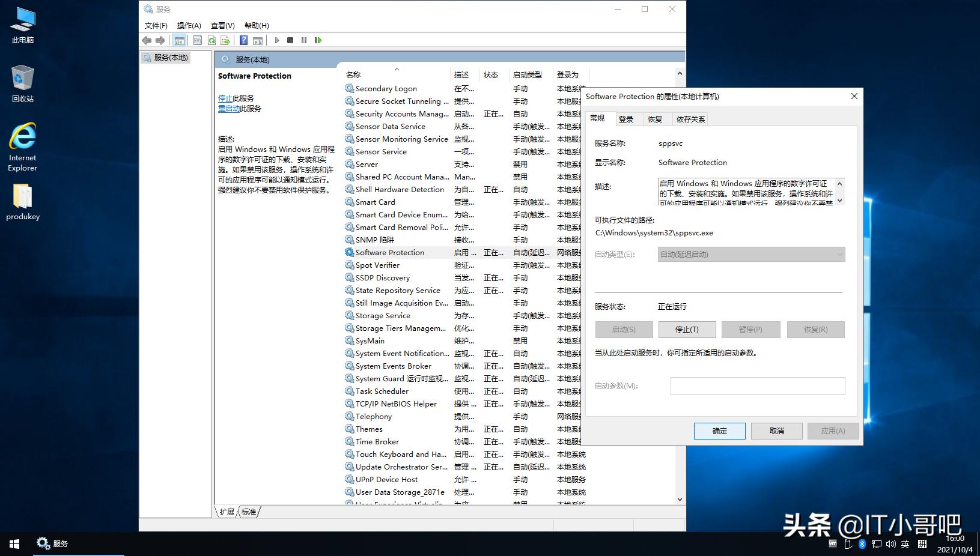This screenshot has width=980, height=556.
Task: Click inside the 启动参数(M) input field
Action: pyautogui.click(x=757, y=386)
